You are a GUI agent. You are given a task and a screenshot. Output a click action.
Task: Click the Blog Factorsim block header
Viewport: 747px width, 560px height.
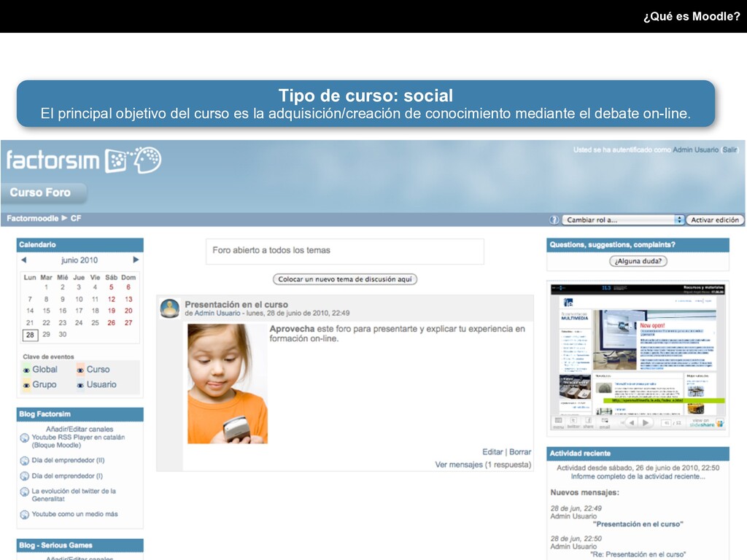tap(80, 414)
